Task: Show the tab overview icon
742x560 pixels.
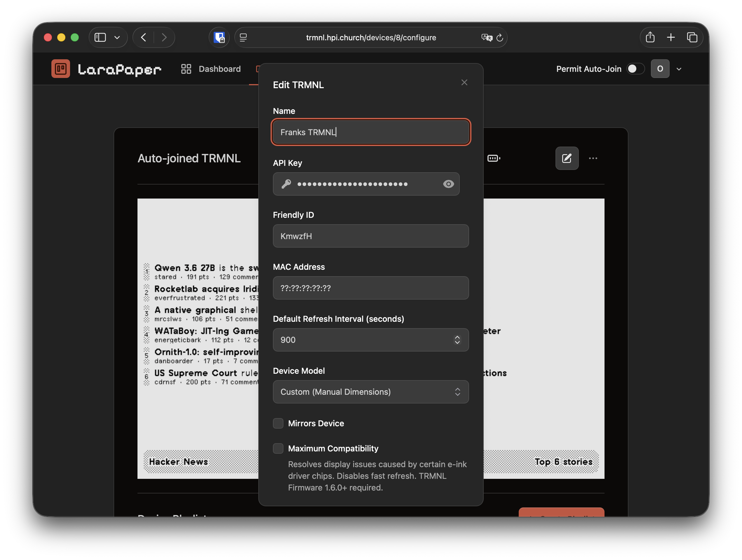Action: click(692, 37)
